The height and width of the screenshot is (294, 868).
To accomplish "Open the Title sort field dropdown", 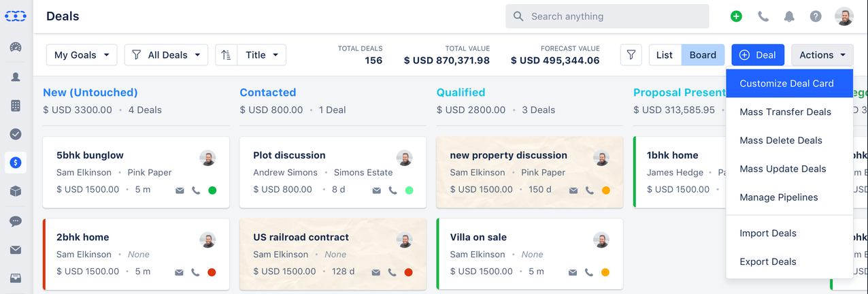I will [x=262, y=55].
